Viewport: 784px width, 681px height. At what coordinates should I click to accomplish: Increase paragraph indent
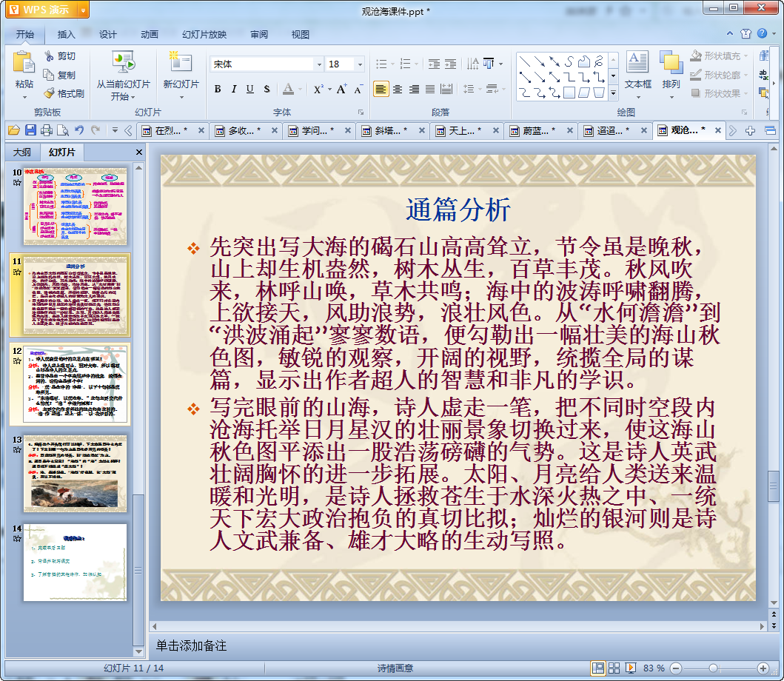pos(451,64)
